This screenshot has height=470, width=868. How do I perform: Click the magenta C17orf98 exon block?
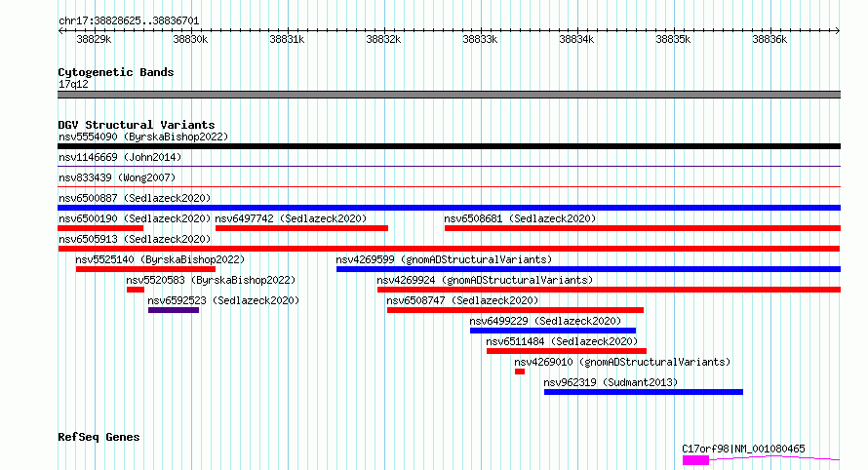tap(695, 460)
